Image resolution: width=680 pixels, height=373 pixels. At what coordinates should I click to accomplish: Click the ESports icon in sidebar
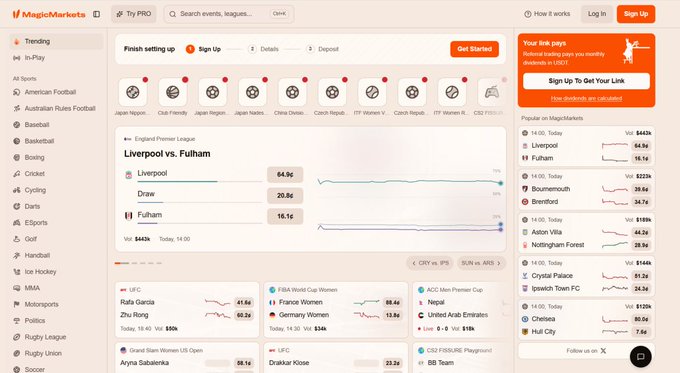(x=16, y=222)
